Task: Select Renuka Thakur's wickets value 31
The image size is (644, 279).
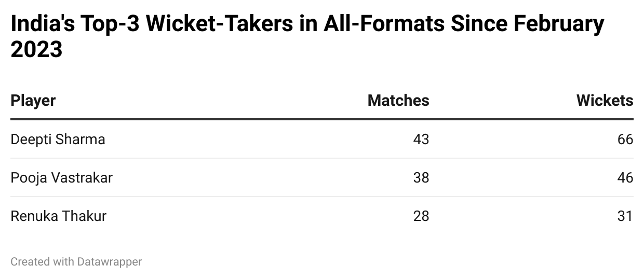Action: point(625,216)
